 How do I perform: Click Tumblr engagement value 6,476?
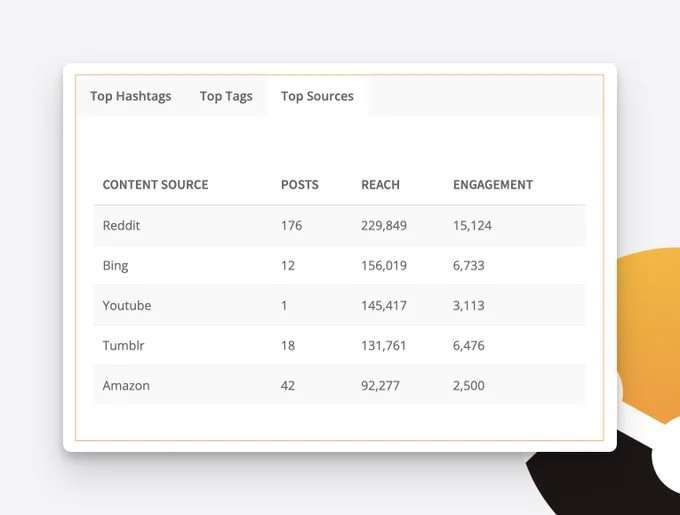click(x=469, y=346)
